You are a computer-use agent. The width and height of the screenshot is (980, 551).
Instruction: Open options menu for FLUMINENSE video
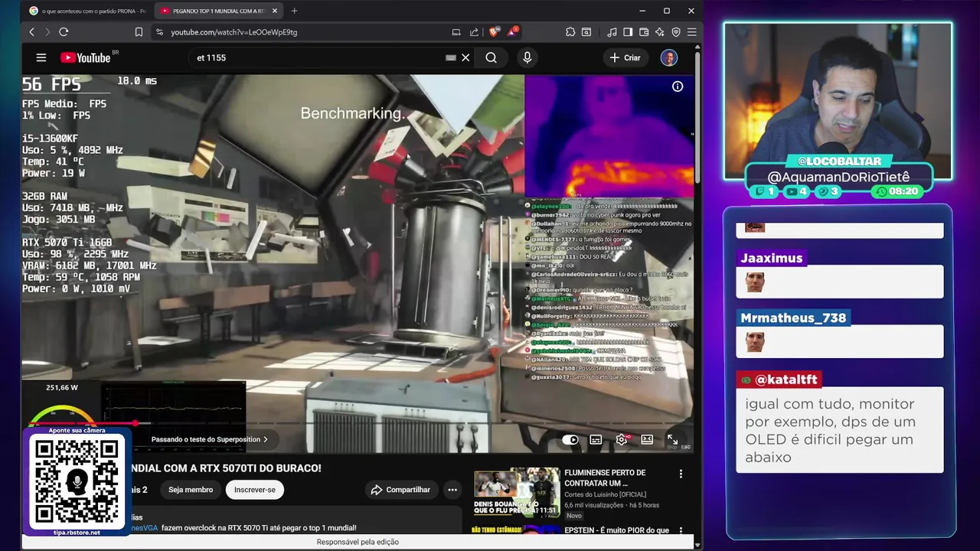point(681,474)
